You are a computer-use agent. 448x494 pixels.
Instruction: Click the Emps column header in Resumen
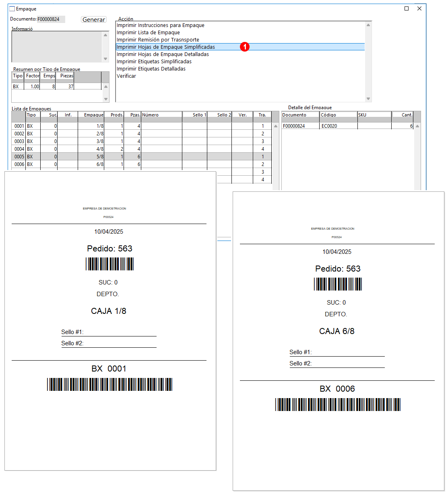click(48, 76)
